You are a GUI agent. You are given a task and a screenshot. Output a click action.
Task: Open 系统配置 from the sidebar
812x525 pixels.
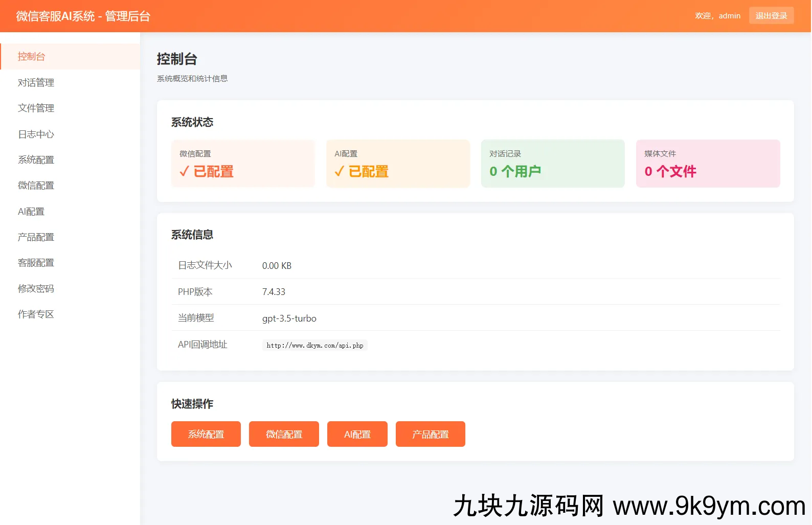(36, 159)
